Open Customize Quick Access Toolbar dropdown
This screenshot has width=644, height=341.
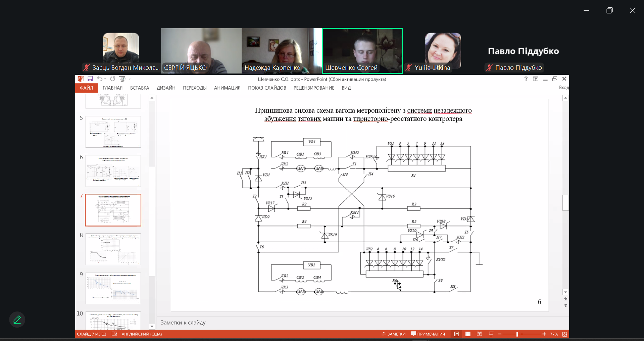(130, 79)
